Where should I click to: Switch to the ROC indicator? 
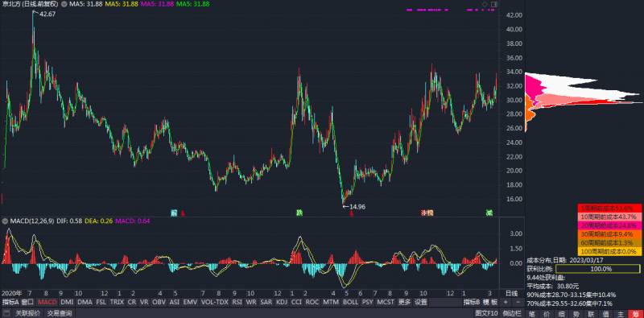coord(312,302)
